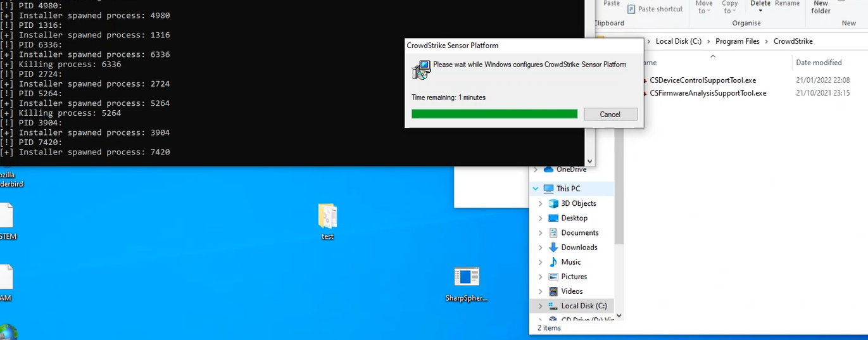This screenshot has width=868, height=340.
Task: Expand the 3D Objects tree node
Action: (540, 203)
